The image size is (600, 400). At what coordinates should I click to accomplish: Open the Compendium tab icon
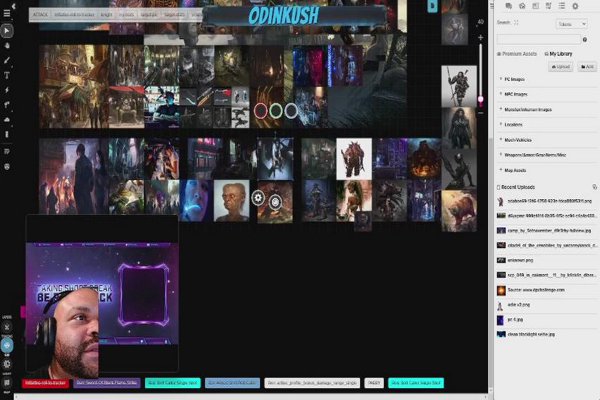548,6
